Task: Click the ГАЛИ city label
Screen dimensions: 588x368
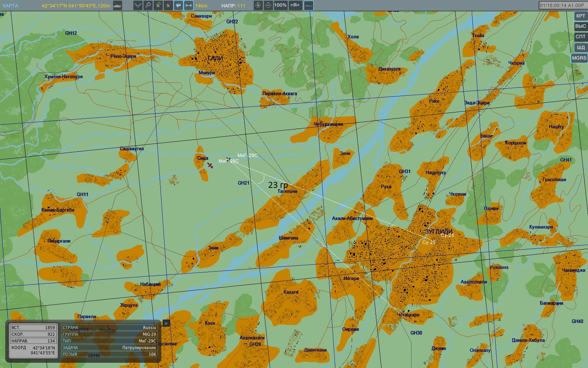Action: [x=215, y=58]
